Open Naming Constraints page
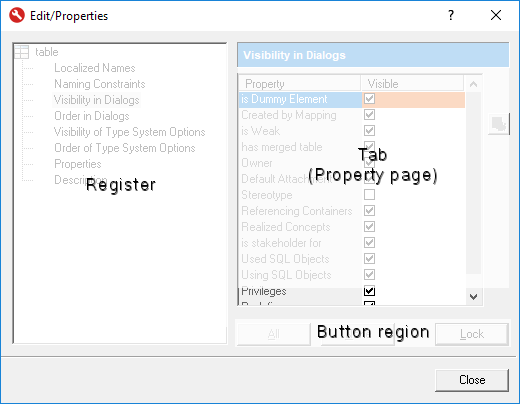Image resolution: width=520 pixels, height=404 pixels. point(100,84)
